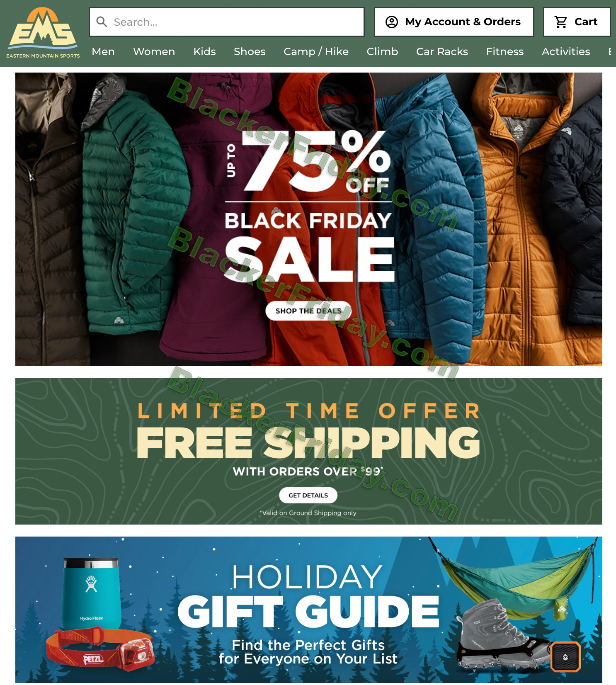Open the Activities menu
The width and height of the screenshot is (616, 685).
[x=566, y=51]
